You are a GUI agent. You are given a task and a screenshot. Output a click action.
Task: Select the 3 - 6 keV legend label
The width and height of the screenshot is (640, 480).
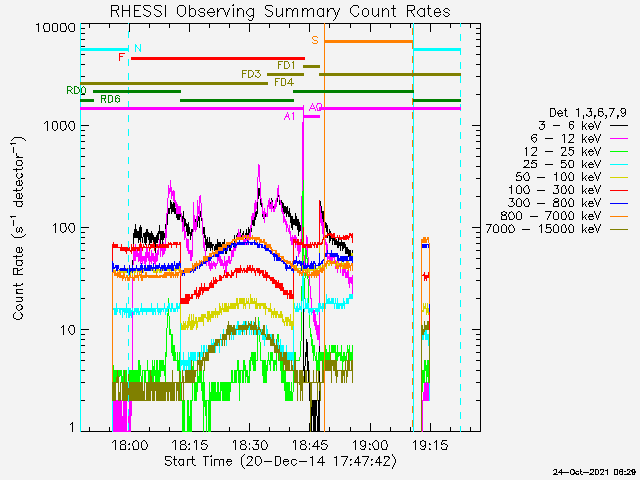click(570, 126)
